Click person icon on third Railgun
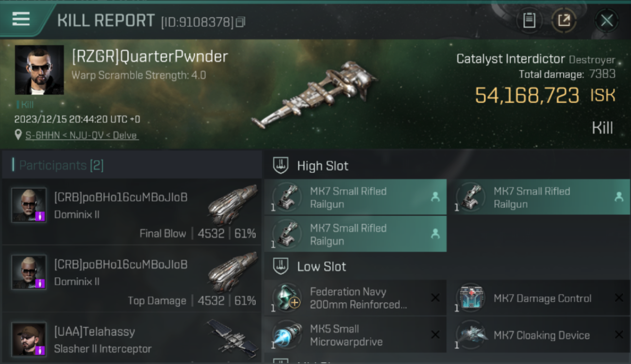Viewport: 631px width, 364px height. coord(435,233)
